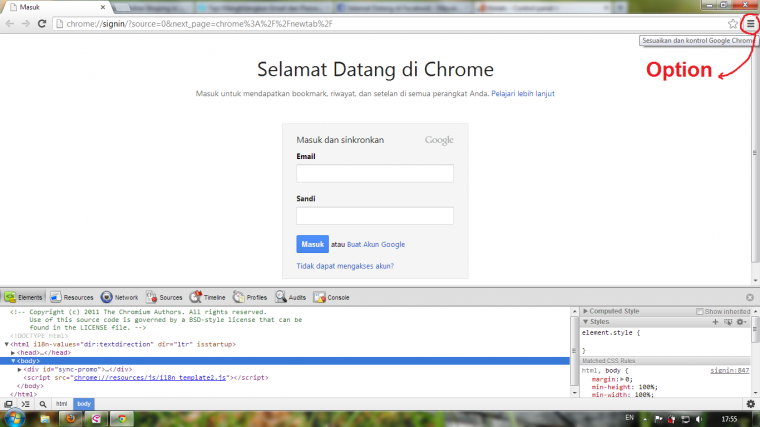The width and height of the screenshot is (760, 427).
Task: Open Tidak dapat mengakses akun link
Action: coord(345,266)
